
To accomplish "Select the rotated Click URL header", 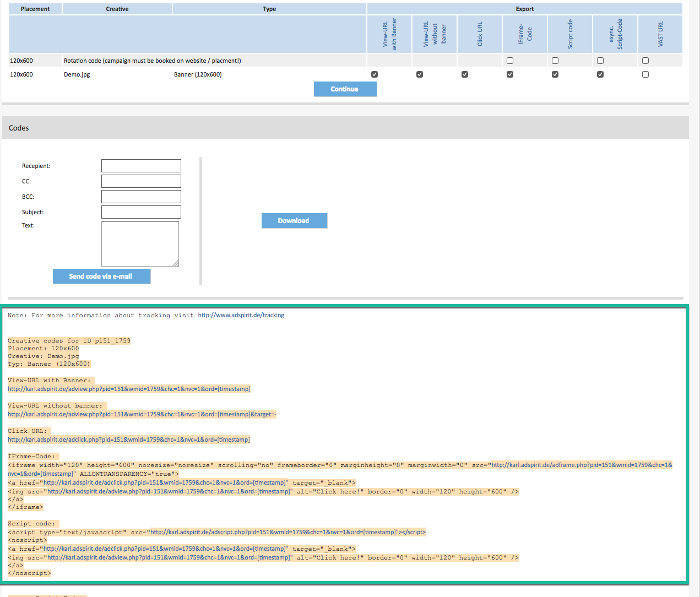I will [x=480, y=34].
